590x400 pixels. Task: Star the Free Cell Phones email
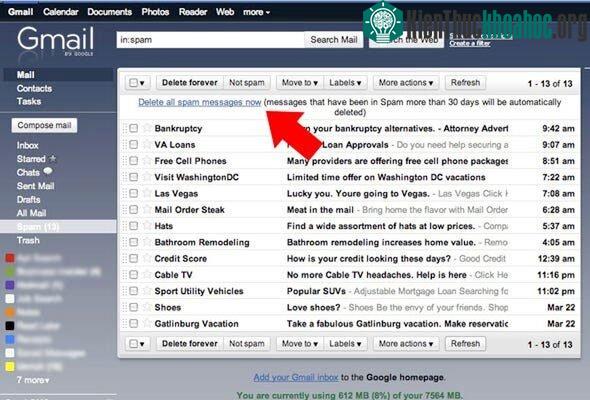tap(147, 160)
